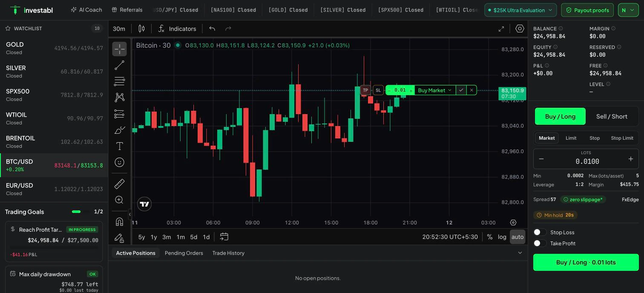Select the Sell / Short side

tap(612, 116)
